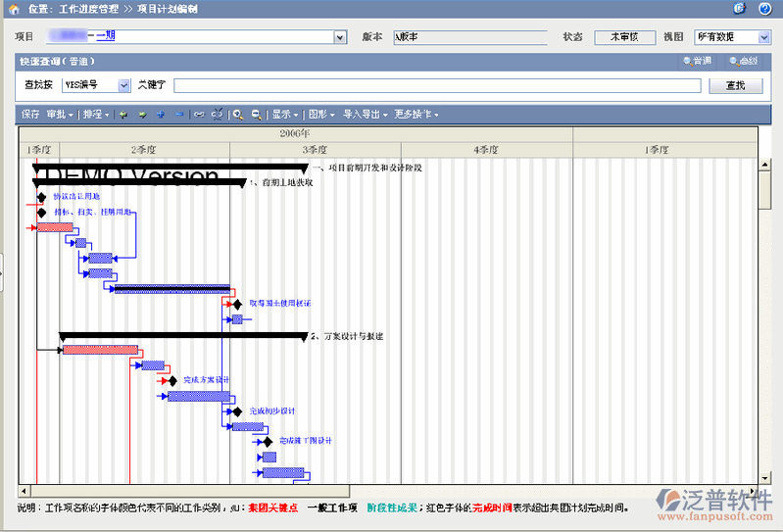Click the 2季度 quarter header
The height and width of the screenshot is (532, 783).
144,150
